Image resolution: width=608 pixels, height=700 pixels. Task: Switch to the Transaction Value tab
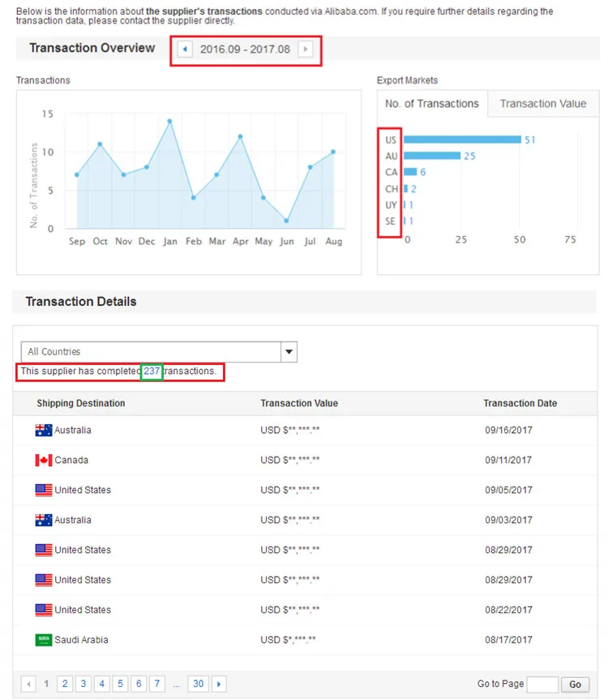pyautogui.click(x=542, y=104)
